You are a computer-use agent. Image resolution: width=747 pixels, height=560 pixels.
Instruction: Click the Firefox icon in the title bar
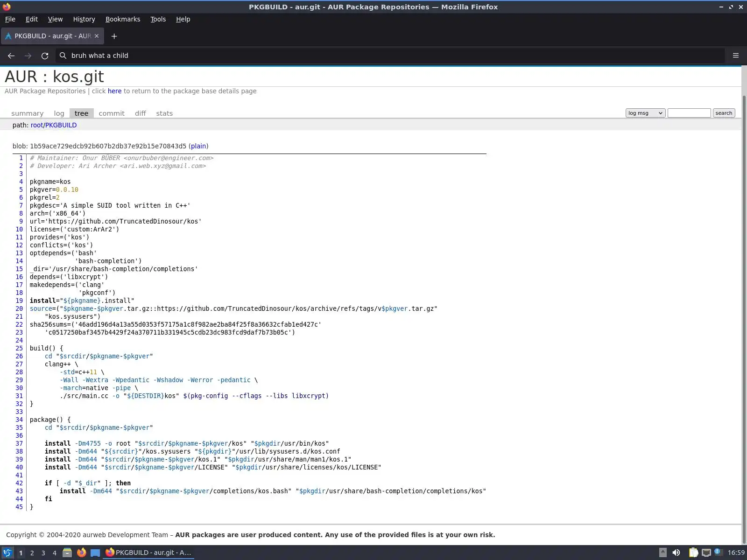click(7, 7)
